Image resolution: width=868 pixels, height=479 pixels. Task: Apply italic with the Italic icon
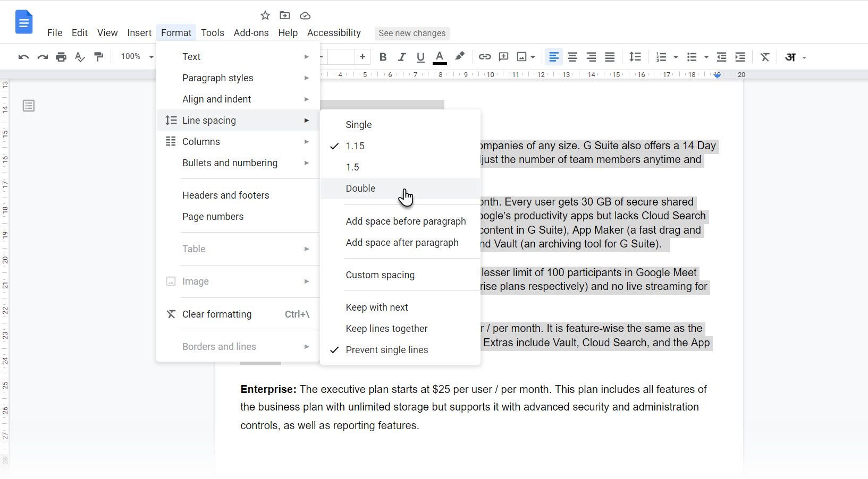(x=402, y=57)
